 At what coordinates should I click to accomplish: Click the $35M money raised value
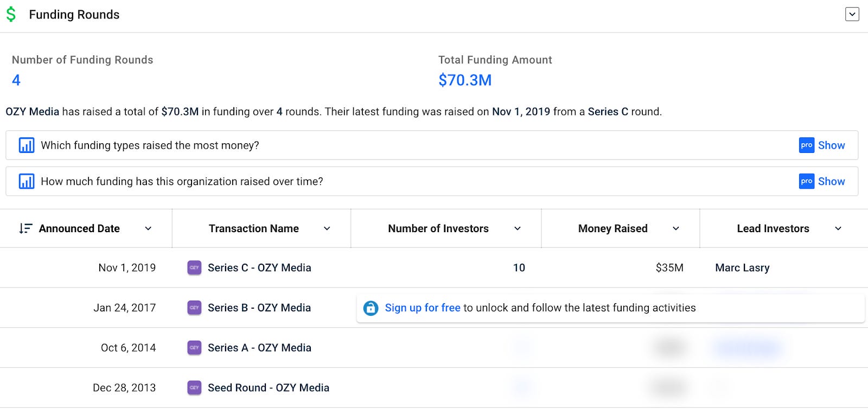click(669, 267)
